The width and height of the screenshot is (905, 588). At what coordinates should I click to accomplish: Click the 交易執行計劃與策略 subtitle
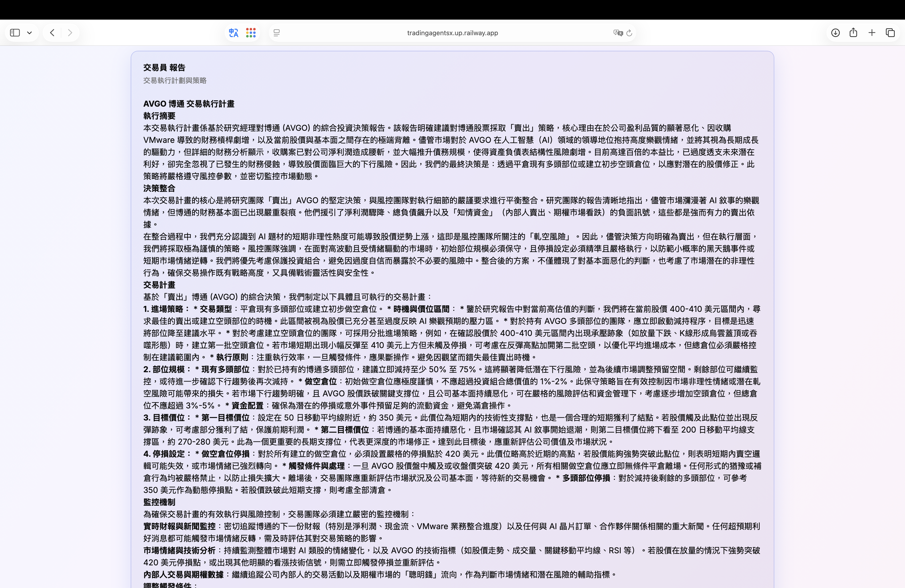(x=175, y=80)
